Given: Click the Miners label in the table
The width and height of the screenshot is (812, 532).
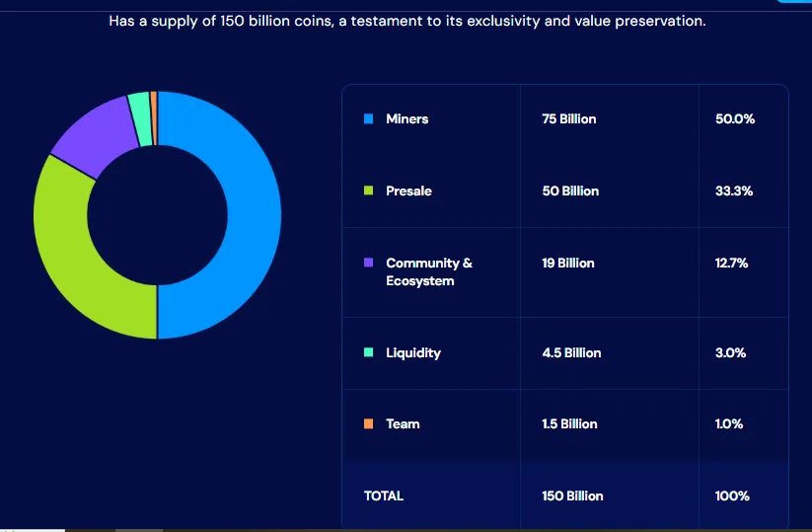Looking at the screenshot, I should [x=406, y=119].
